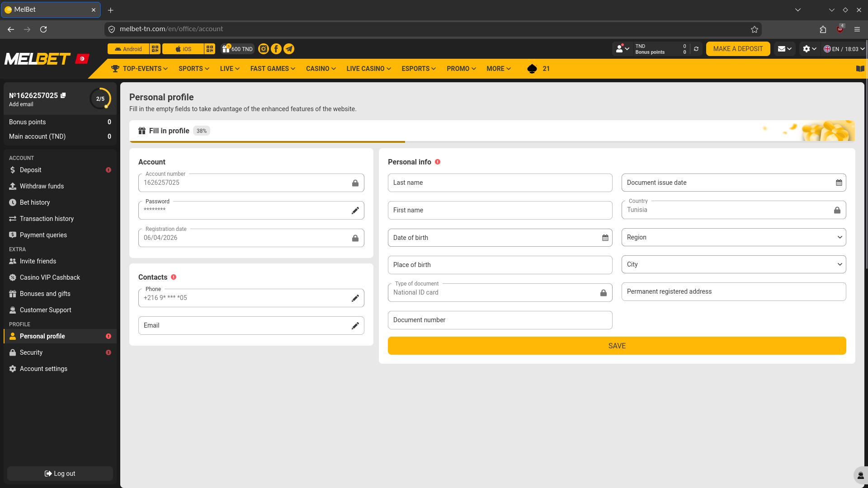Click Permanent registered address field
Image resolution: width=868 pixels, height=488 pixels.
[733, 291]
